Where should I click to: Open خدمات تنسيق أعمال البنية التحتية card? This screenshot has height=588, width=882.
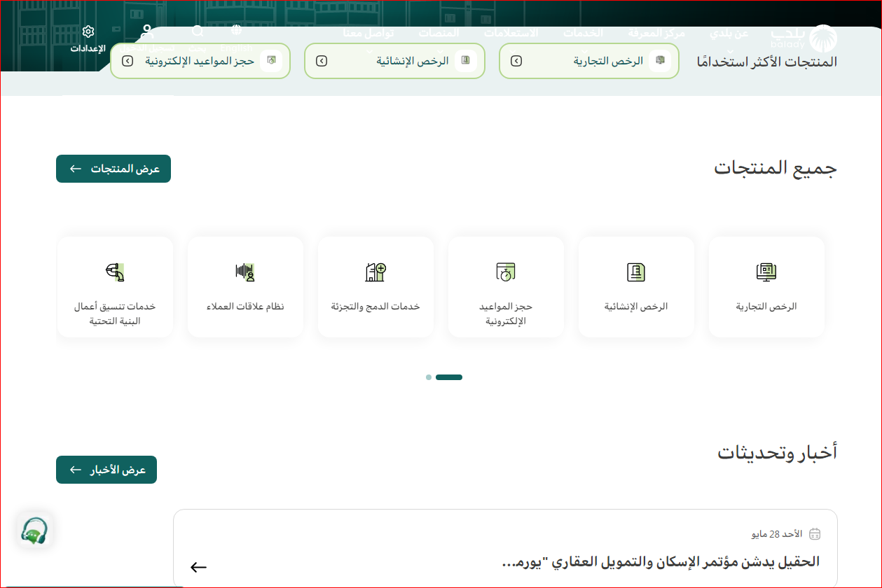tap(115, 286)
